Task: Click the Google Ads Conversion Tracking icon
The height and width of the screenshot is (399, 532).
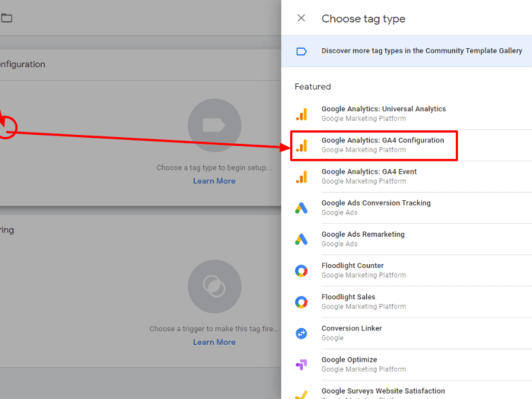Action: (x=301, y=208)
